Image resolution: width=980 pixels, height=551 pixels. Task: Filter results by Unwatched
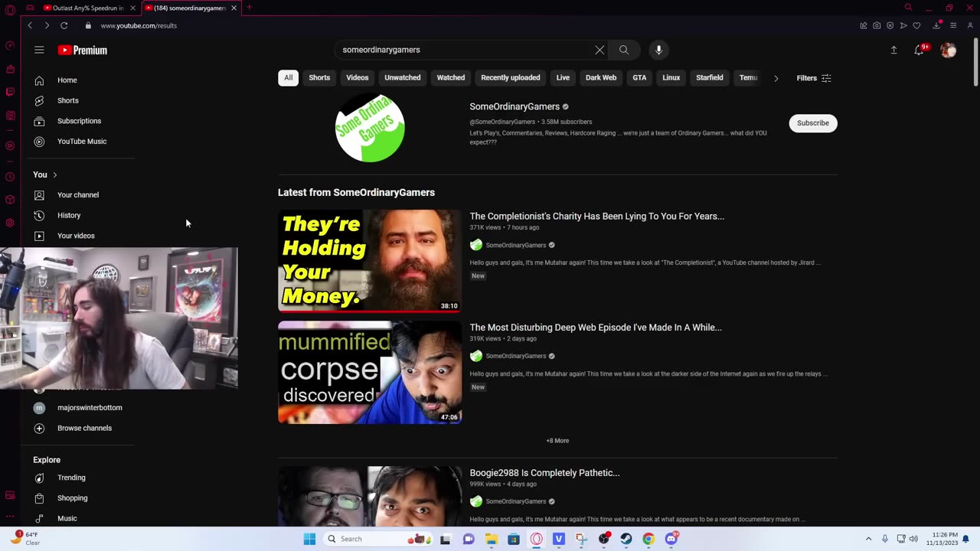[402, 77]
